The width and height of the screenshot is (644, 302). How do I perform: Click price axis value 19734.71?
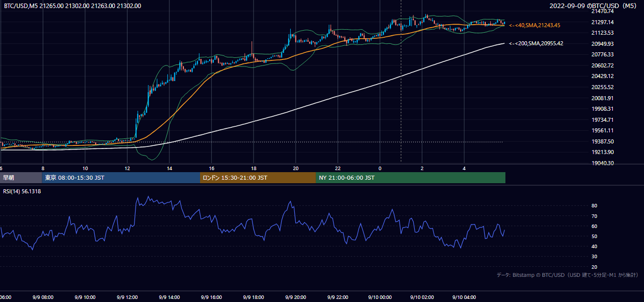click(602, 120)
